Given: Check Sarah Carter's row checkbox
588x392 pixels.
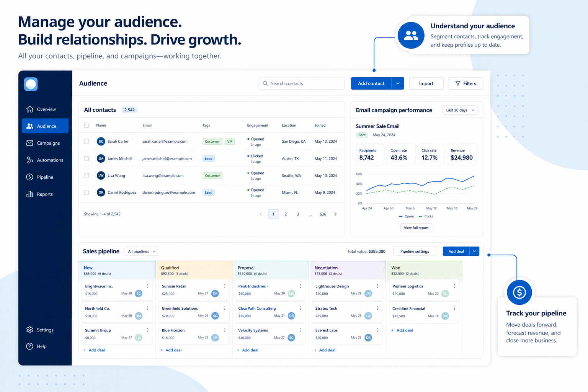Looking at the screenshot, I should [87, 141].
